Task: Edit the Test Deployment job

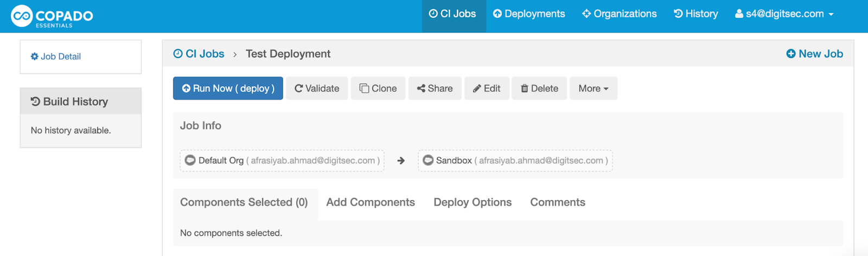Action: (x=487, y=88)
